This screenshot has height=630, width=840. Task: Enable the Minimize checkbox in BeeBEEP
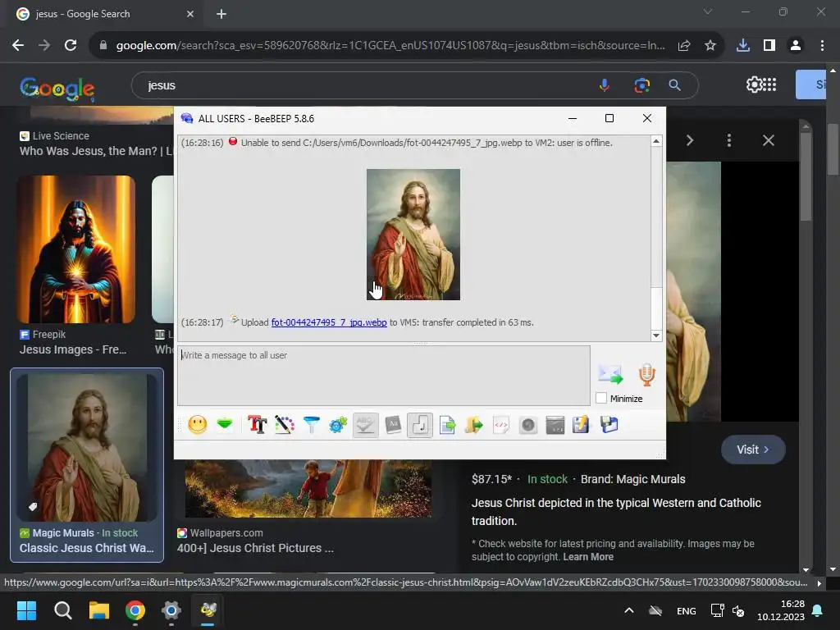(601, 399)
